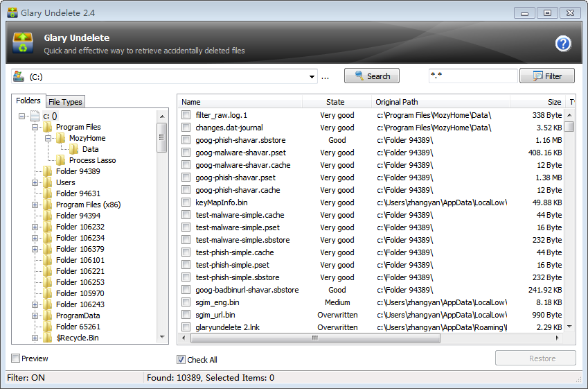Click the blue help question mark icon
The height and width of the screenshot is (389, 588).
pyautogui.click(x=563, y=44)
